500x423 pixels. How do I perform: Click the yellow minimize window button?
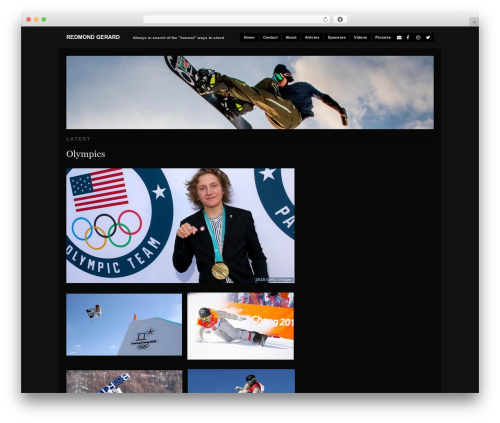coord(36,20)
